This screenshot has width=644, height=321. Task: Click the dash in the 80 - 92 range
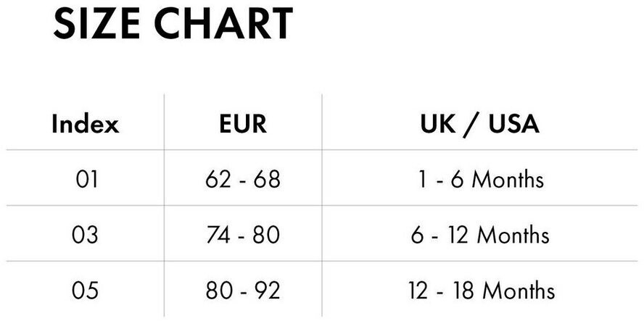pos(243,292)
